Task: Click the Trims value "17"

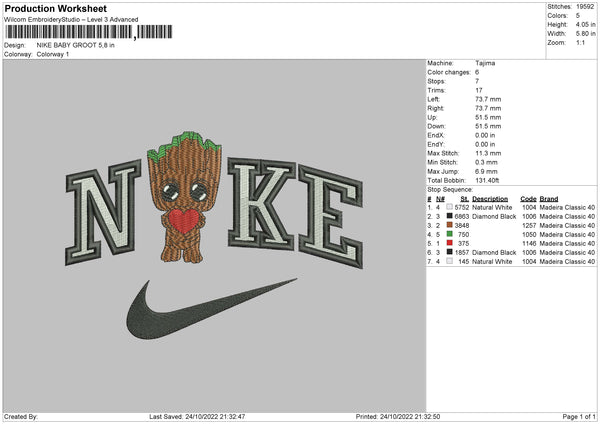Action: 479,90
